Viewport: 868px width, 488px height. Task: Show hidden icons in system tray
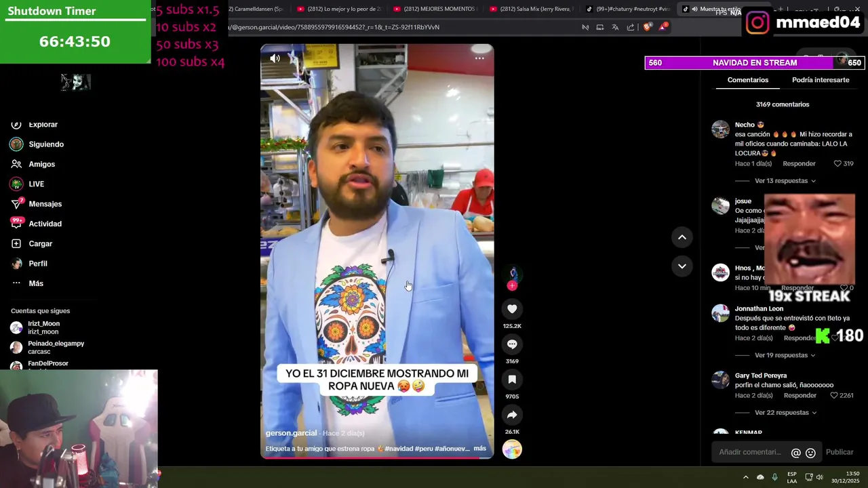click(x=745, y=477)
